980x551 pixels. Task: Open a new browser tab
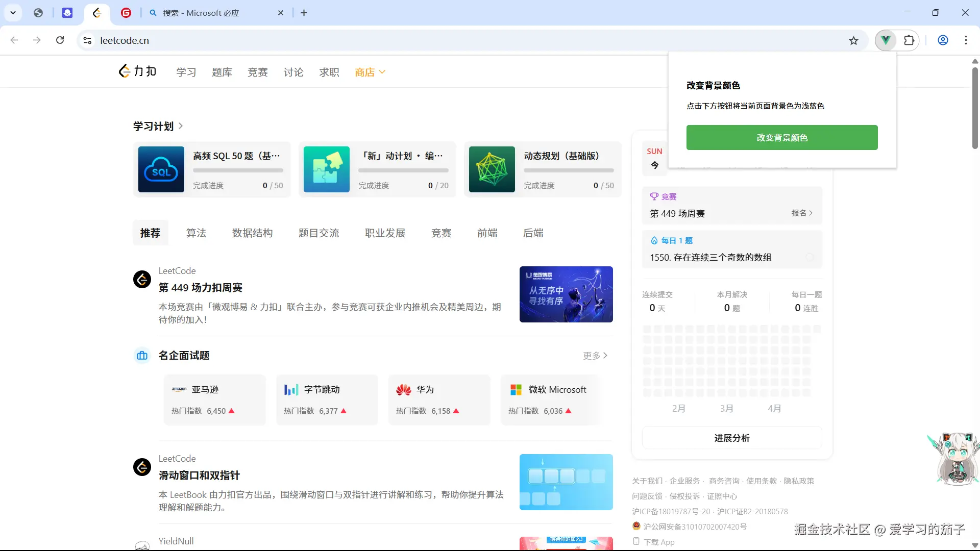coord(304,13)
